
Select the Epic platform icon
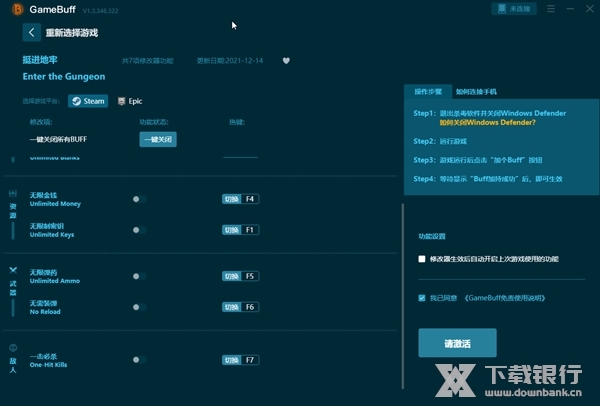pyautogui.click(x=130, y=101)
